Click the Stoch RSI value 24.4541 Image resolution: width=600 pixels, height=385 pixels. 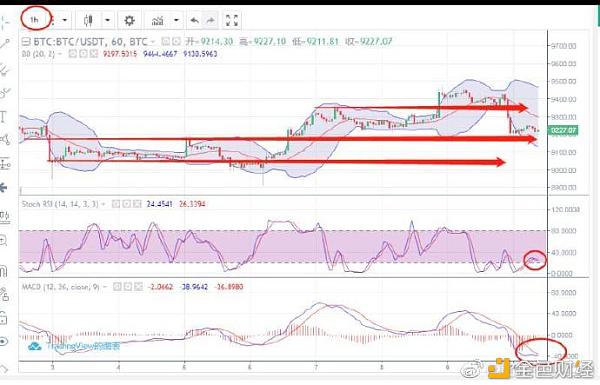coord(160,204)
